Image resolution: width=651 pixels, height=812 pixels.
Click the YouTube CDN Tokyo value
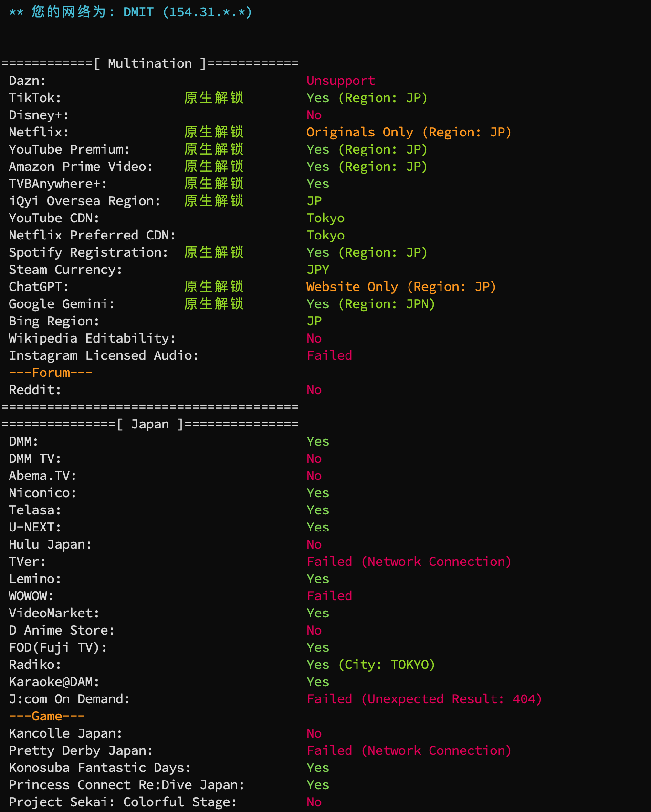click(x=325, y=218)
